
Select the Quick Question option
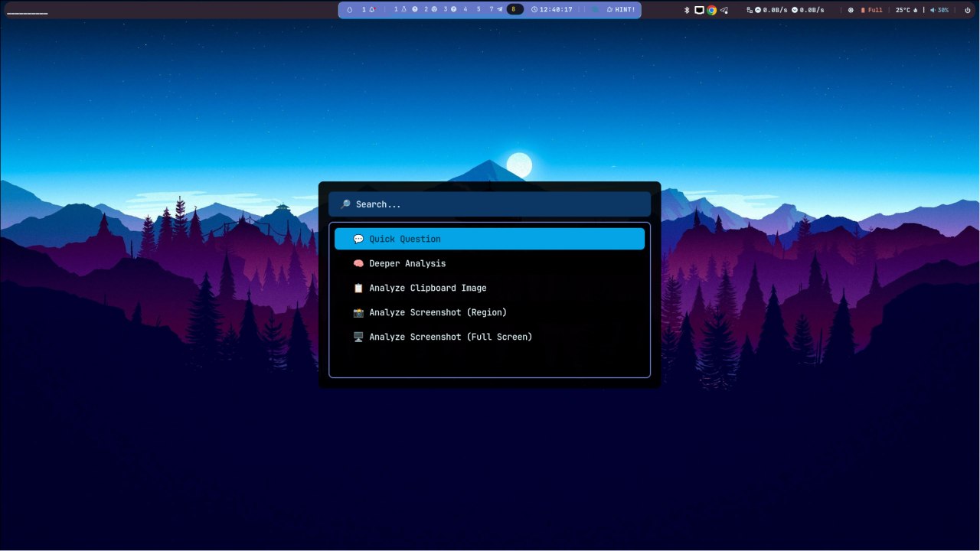[489, 239]
